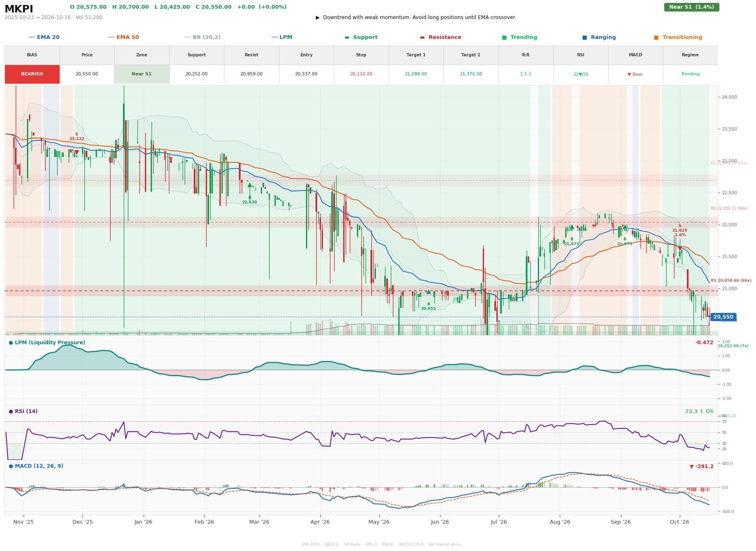Click the blue Ranging regime swatch
The image size is (756, 551).
pyautogui.click(x=585, y=37)
